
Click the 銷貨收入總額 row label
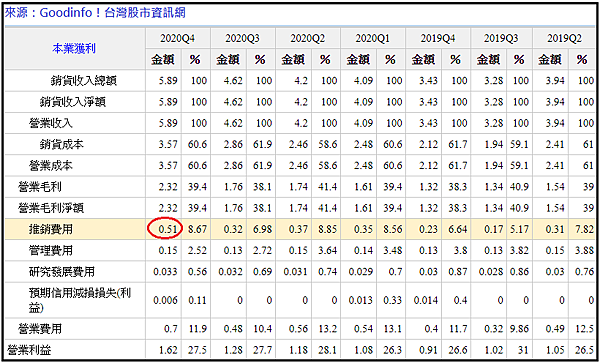[83, 81]
